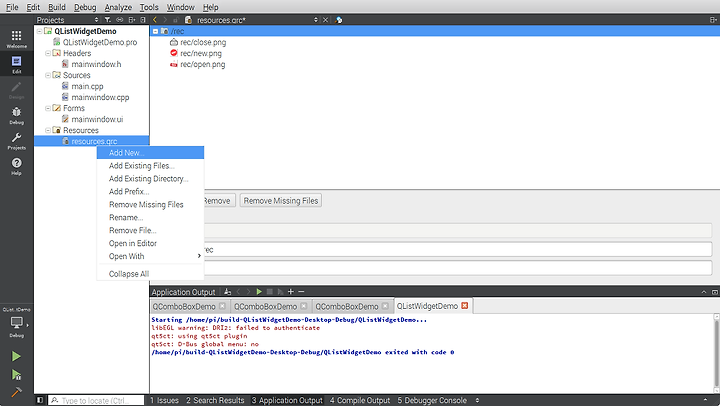Open Projects mode with the wrench icon

17,141
